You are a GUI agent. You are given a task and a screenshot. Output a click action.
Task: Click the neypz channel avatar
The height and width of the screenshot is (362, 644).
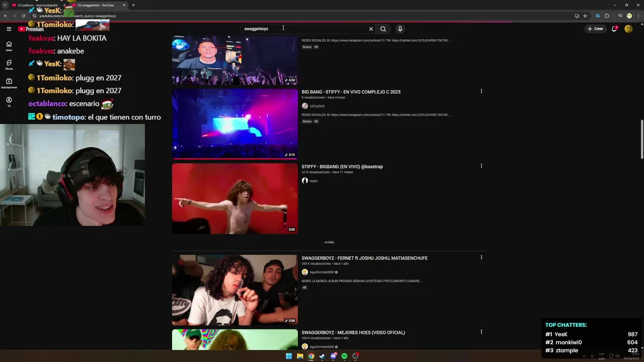(304, 180)
